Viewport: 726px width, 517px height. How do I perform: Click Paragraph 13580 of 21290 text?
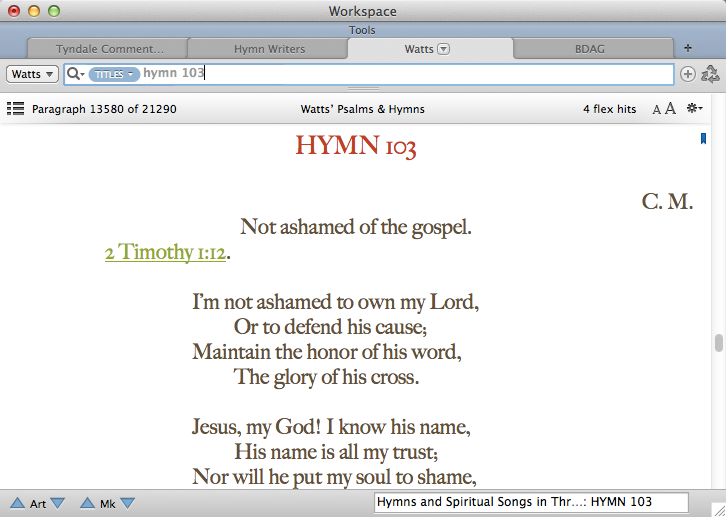(x=104, y=109)
